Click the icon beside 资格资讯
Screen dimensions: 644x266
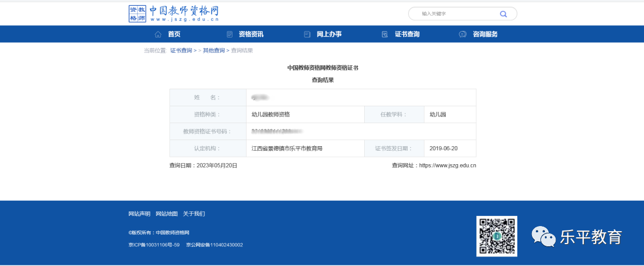(230, 34)
